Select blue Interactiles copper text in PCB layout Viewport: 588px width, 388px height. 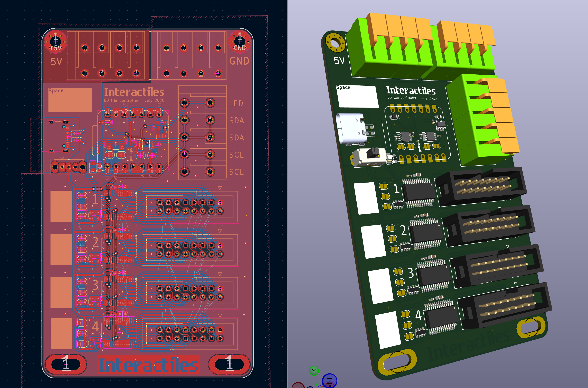(148, 364)
